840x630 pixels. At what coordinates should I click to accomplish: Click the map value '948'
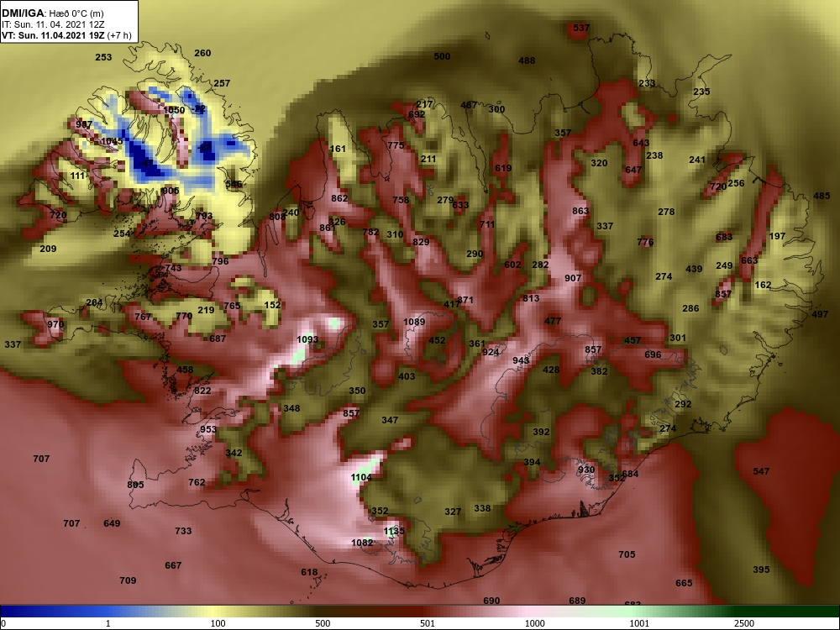(x=521, y=360)
